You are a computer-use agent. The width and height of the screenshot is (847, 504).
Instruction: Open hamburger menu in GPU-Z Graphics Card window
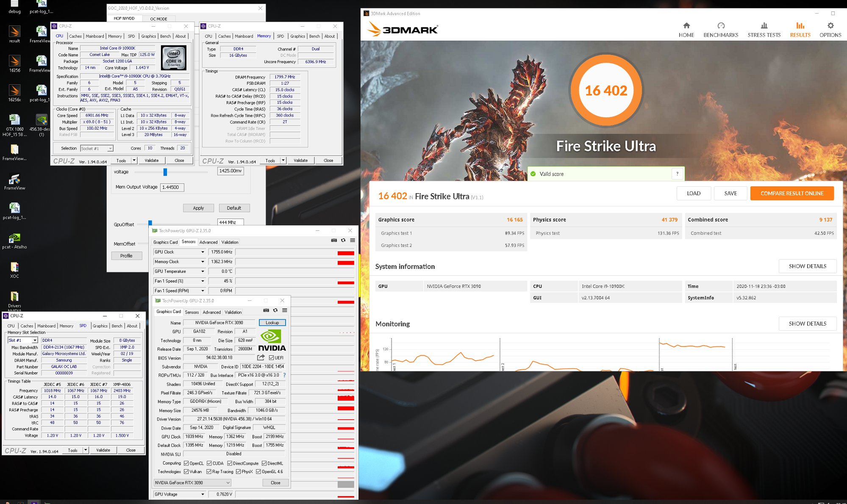[285, 310]
